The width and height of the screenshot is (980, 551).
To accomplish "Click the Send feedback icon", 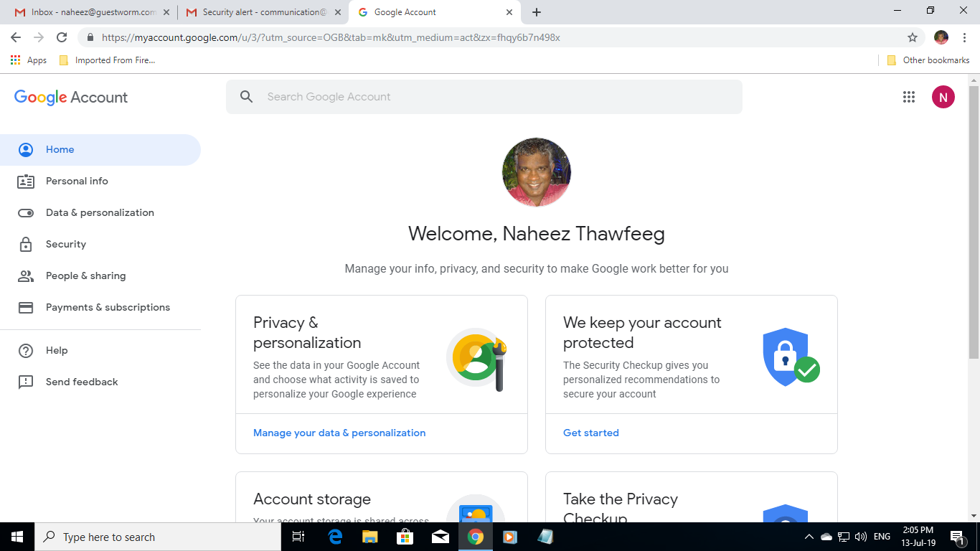I will coord(26,382).
